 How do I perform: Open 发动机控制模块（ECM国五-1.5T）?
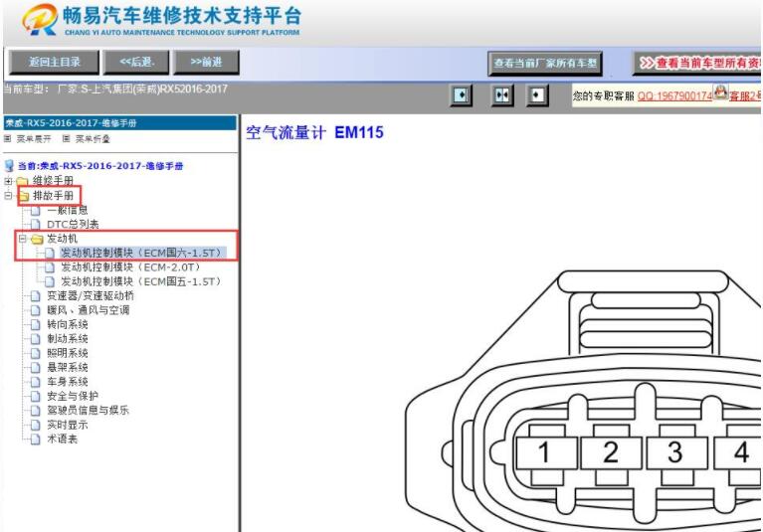(142, 281)
